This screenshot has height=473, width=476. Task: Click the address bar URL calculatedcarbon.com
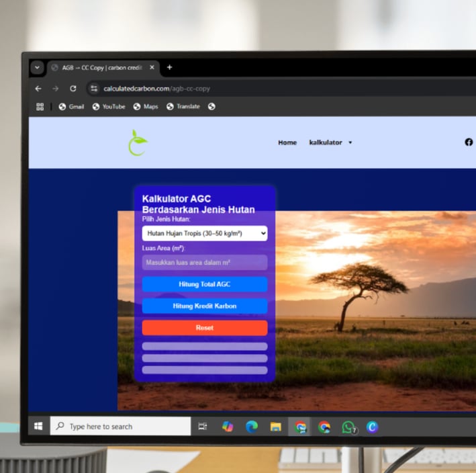pyautogui.click(x=156, y=89)
